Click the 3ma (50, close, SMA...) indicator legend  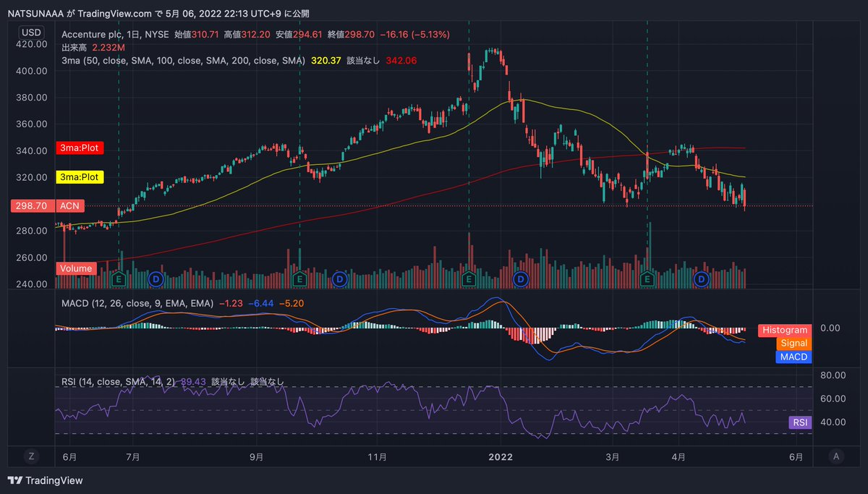tap(184, 61)
